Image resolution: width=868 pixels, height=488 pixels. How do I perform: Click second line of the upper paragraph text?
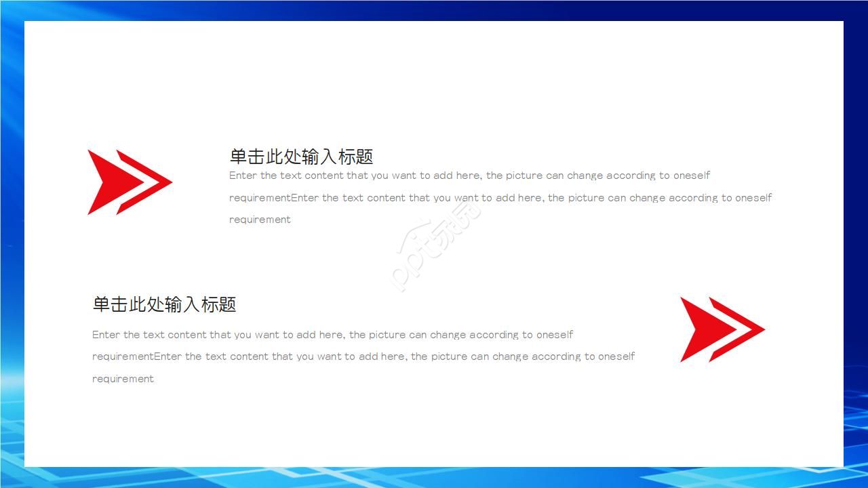pyautogui.click(x=500, y=198)
